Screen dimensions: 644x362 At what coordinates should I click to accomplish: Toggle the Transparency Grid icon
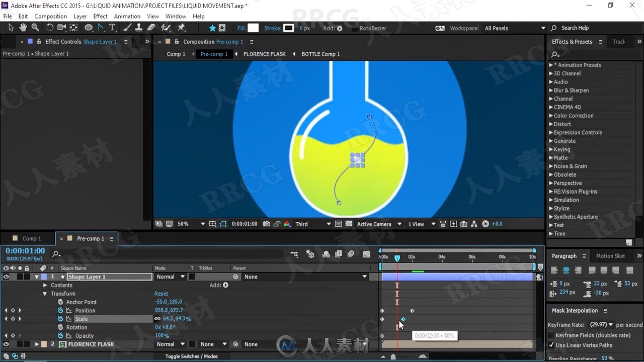(x=349, y=224)
